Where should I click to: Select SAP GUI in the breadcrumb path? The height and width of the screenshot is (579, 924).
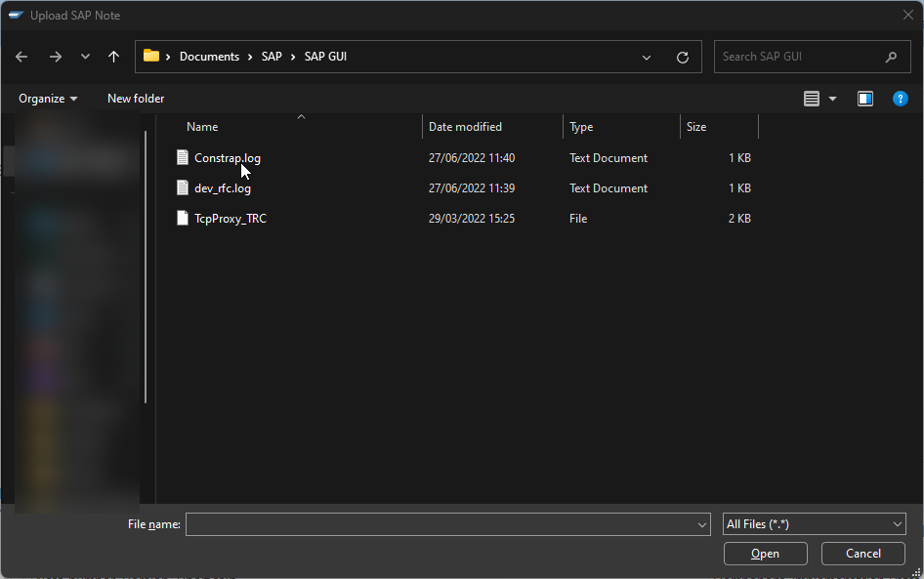click(325, 57)
